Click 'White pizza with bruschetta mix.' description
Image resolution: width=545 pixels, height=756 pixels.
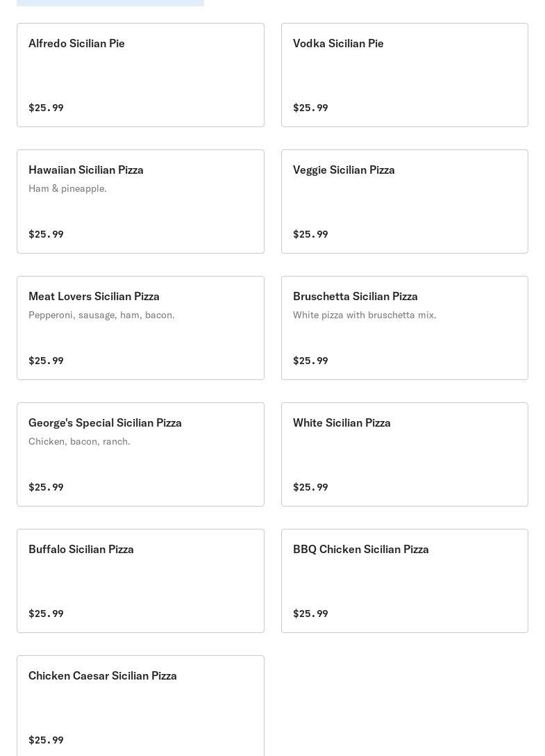[x=364, y=315]
